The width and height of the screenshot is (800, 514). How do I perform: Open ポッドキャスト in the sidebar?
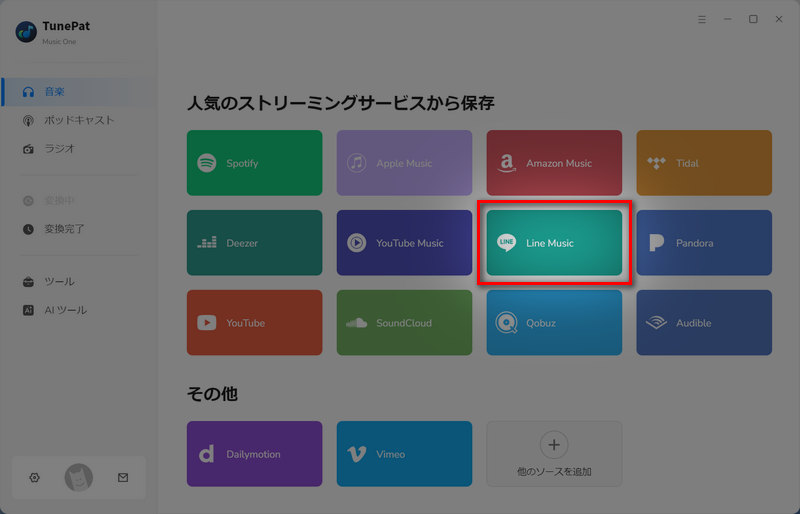pos(79,120)
